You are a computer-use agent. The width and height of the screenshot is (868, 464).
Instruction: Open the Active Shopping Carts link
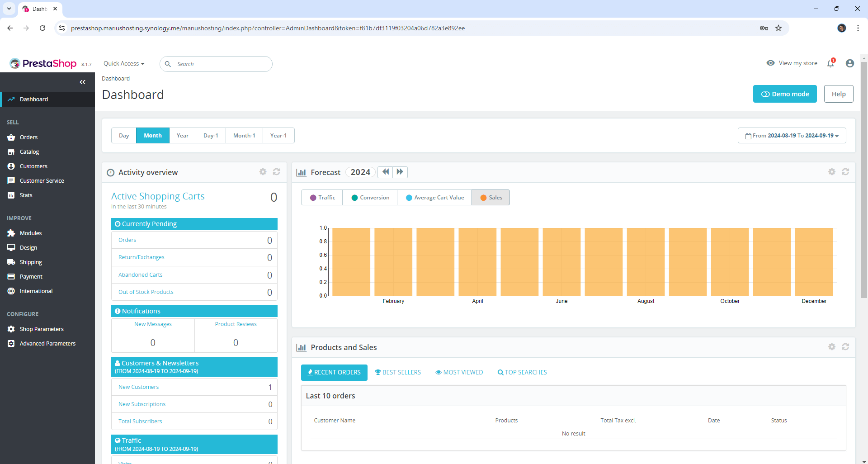(x=158, y=196)
